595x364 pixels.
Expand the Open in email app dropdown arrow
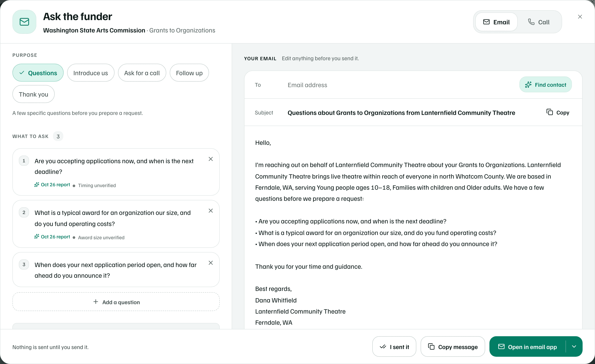(574, 347)
